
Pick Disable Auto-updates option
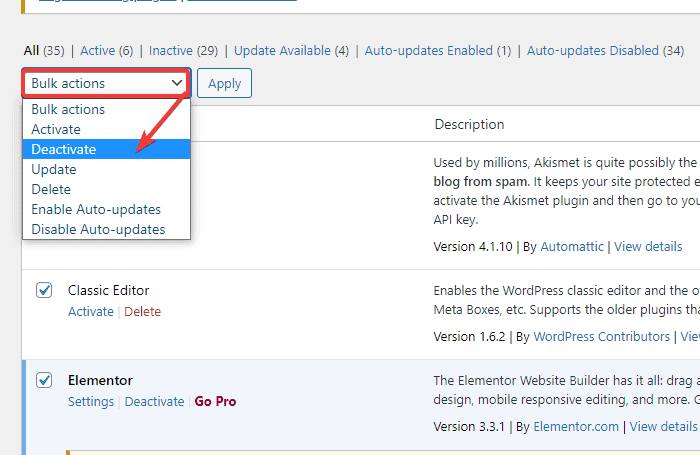coord(98,229)
